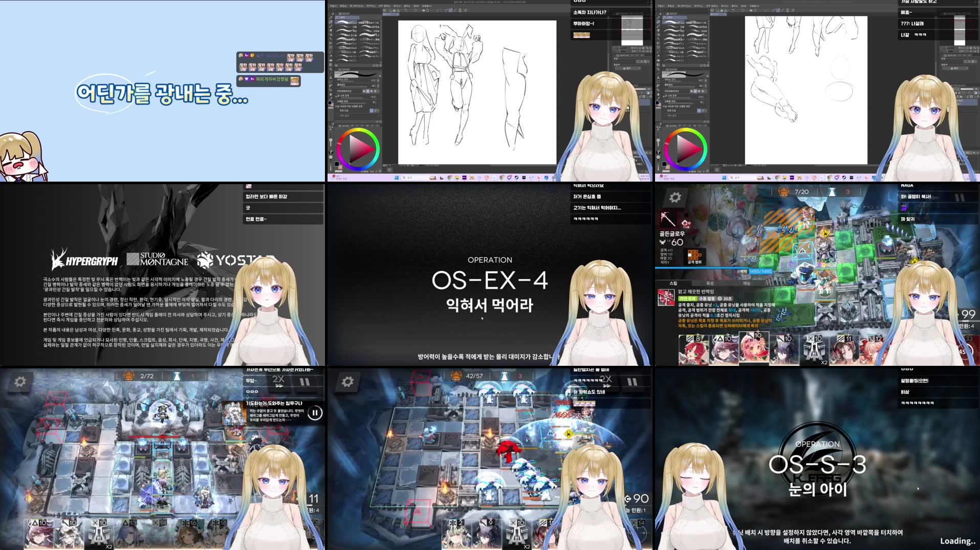The height and width of the screenshot is (550, 980).
Task: Click chat message 고기는 익혀서 먹어야지
Action: click(597, 208)
